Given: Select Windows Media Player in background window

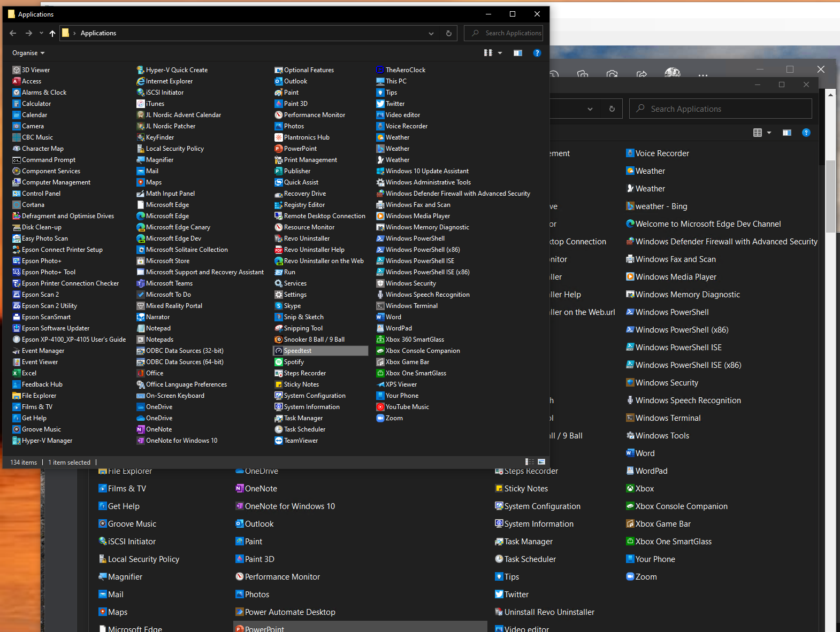Looking at the screenshot, I should [x=671, y=277].
